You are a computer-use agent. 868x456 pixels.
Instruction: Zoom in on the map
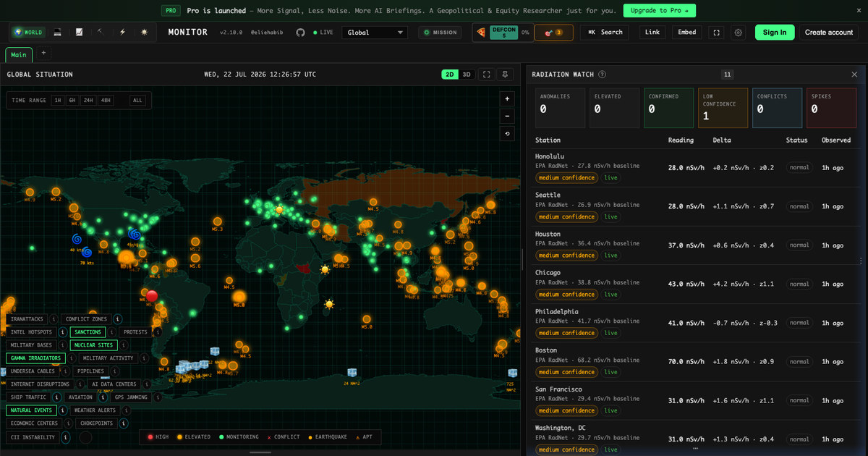(x=508, y=98)
